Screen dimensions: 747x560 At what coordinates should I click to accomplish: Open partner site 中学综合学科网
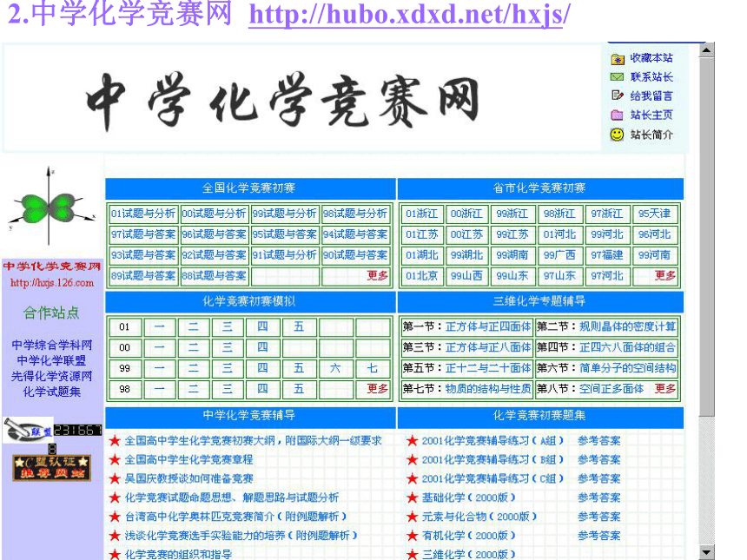[x=52, y=345]
